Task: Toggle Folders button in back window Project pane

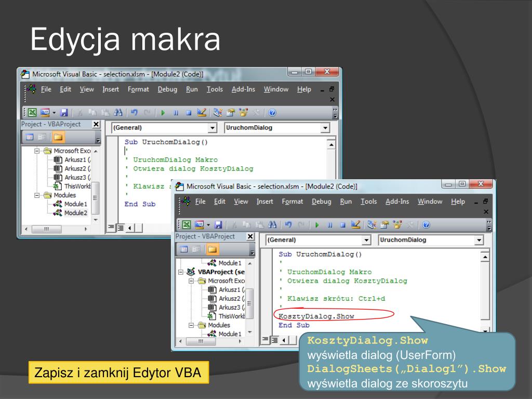Action: click(x=58, y=137)
